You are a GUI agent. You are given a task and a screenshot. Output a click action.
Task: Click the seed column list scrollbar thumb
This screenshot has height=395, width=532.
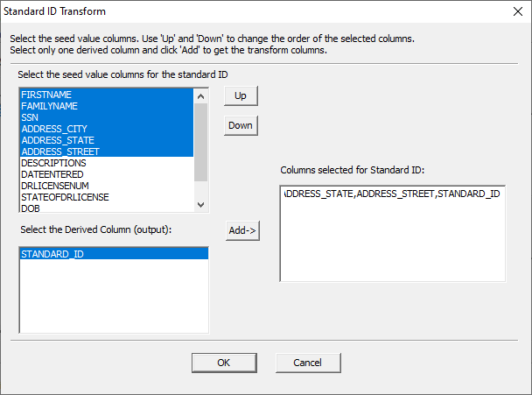tap(201, 142)
